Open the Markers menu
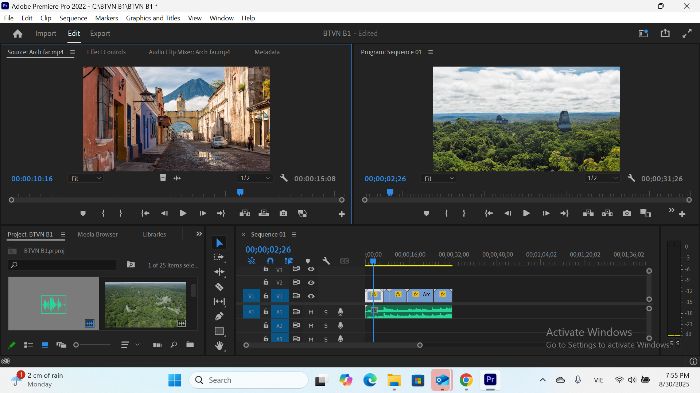Screen dimensions: 700x393 pyautogui.click(x=107, y=18)
